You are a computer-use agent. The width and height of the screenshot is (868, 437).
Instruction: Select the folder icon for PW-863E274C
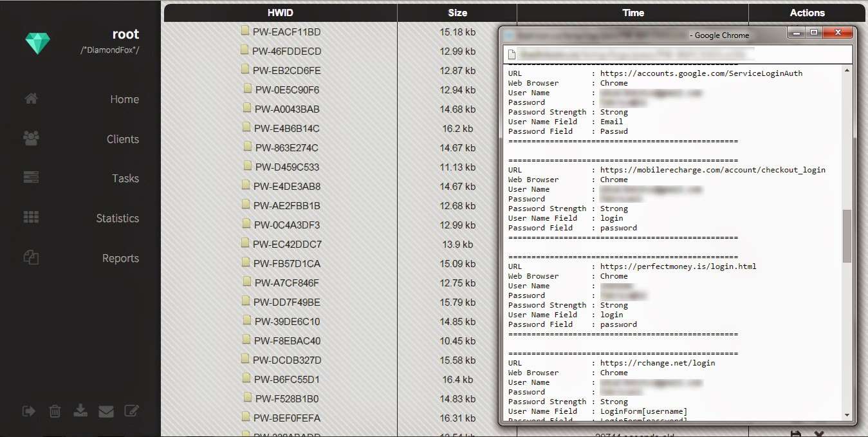(247, 147)
